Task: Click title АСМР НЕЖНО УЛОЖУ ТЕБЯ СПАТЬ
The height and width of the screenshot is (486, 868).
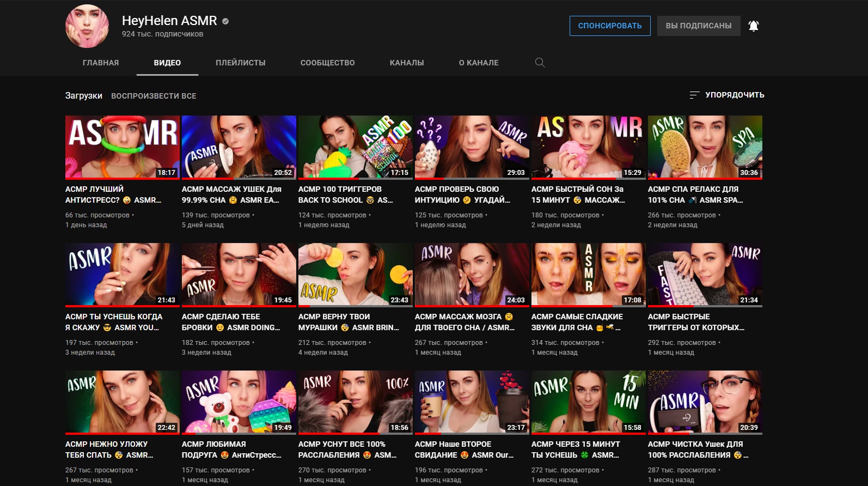Action: coord(109,449)
